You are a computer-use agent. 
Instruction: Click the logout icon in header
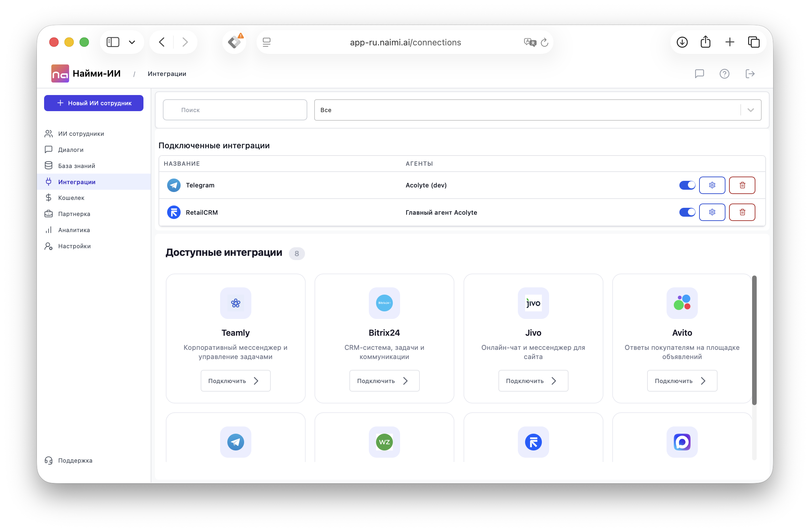pyautogui.click(x=750, y=74)
